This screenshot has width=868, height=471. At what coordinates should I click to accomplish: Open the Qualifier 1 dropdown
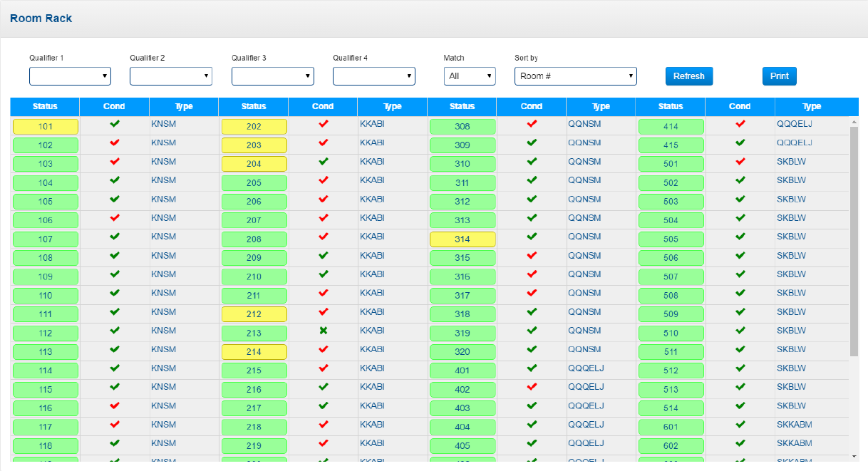pos(70,76)
